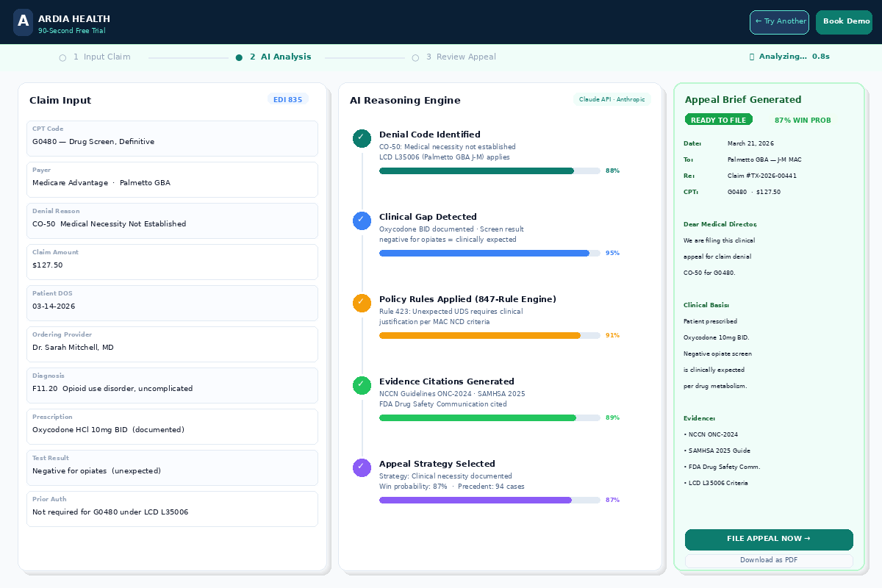
Task: Click the FILE APPEAL NOW button
Action: point(769,539)
